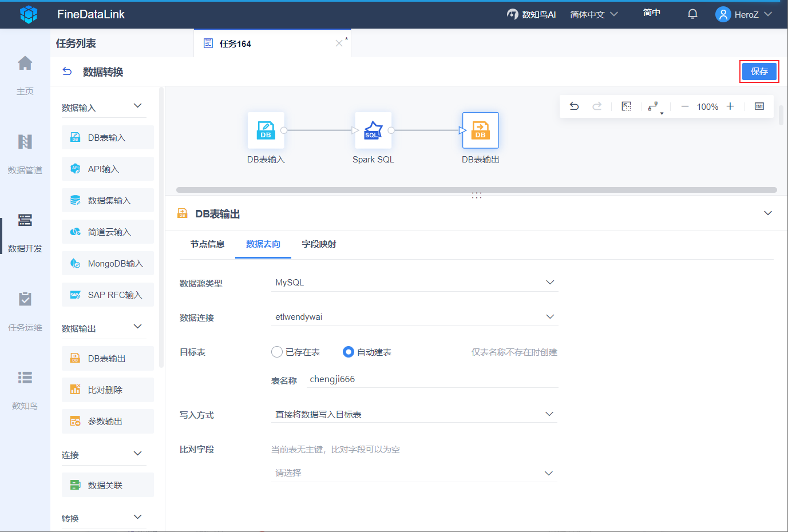Click the 简中 input method label

click(652, 13)
